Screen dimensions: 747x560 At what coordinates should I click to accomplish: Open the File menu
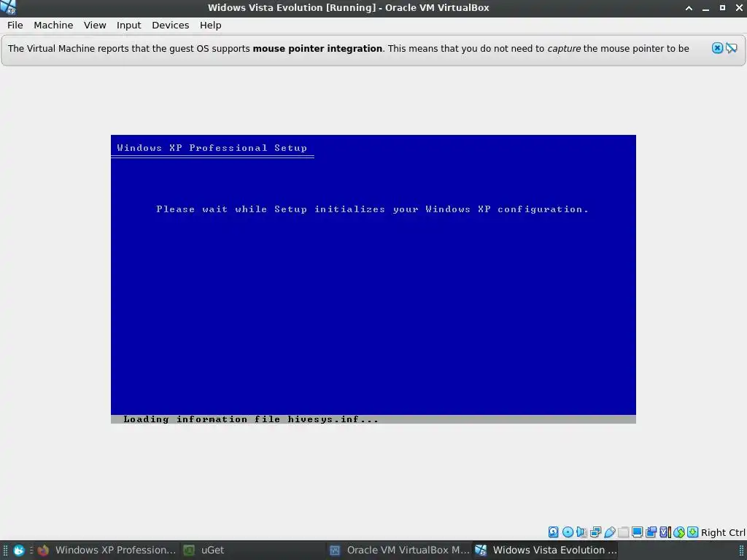pyautogui.click(x=15, y=26)
